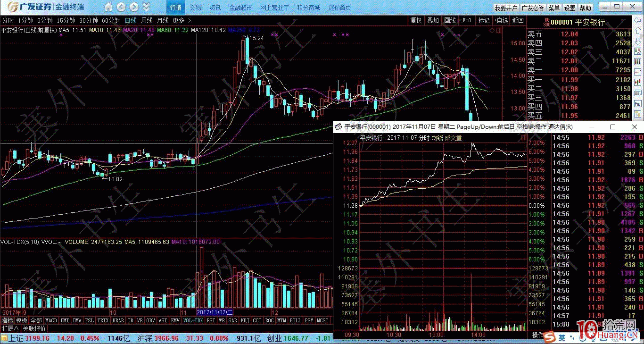The width and height of the screenshot is (644, 344).
Task: Open the tree structure icon in right sidebar
Action: [638, 113]
